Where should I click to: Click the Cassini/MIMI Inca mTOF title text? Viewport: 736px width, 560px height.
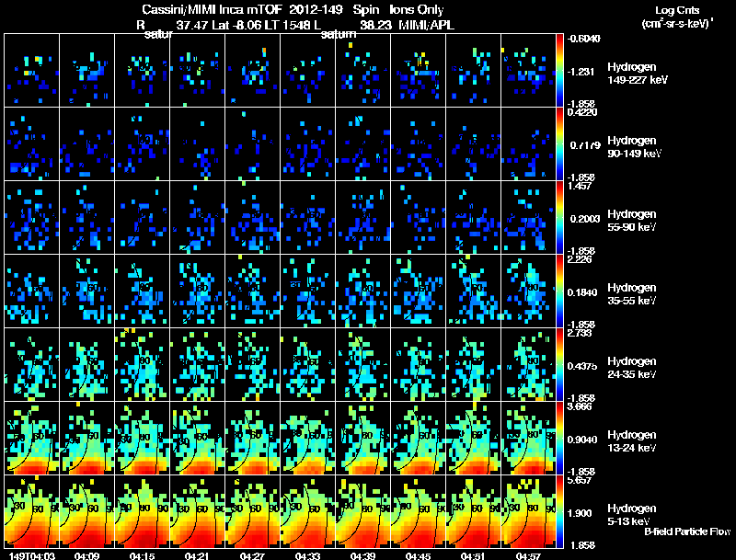(x=212, y=9)
